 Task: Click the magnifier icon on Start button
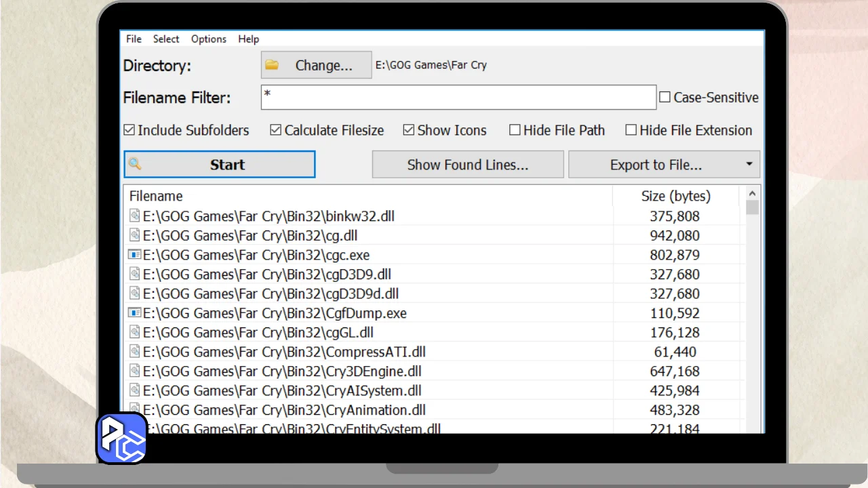pyautogui.click(x=134, y=164)
